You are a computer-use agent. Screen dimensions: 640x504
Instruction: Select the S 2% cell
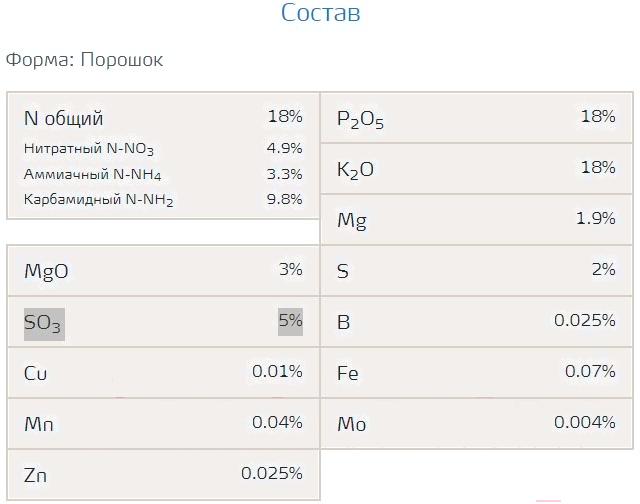[476, 271]
